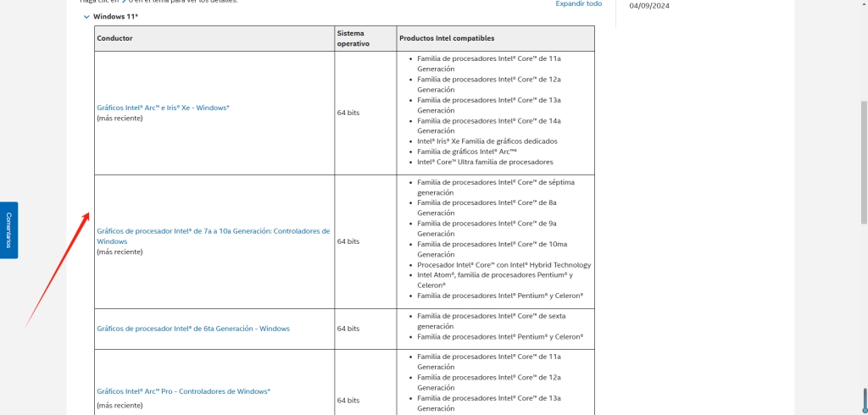Click the page vertical scrollbar thumb

point(864,162)
